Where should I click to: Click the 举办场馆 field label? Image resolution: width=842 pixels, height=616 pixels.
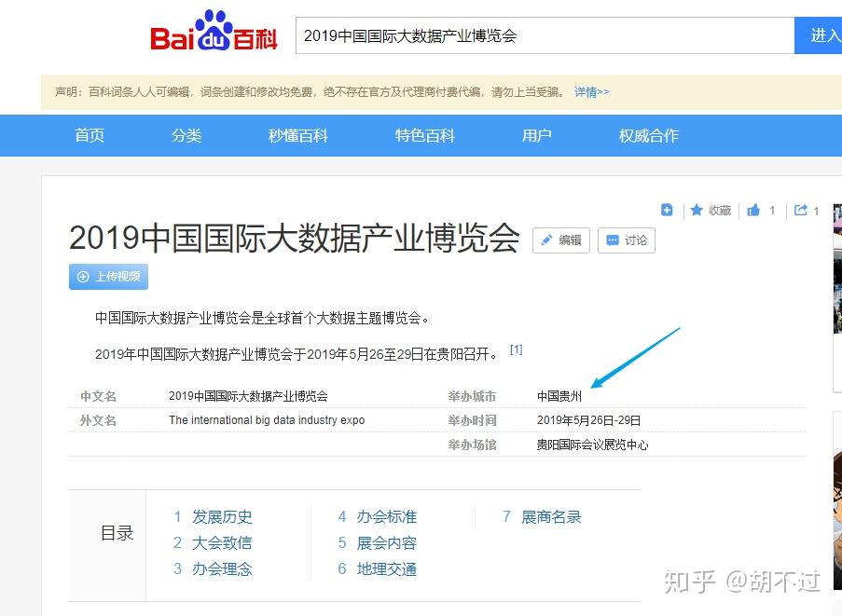coord(472,445)
